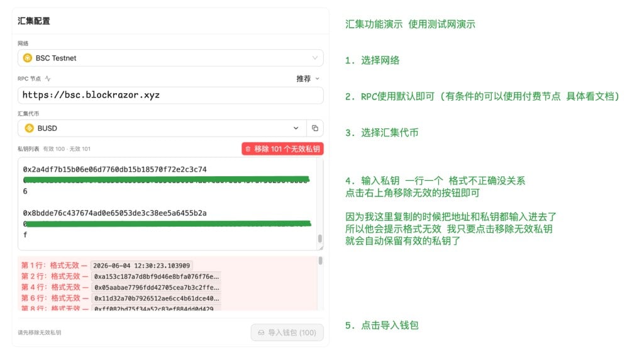The width and height of the screenshot is (644, 350).
Task: Click trash icon on remove invalid keys button
Action: click(248, 149)
